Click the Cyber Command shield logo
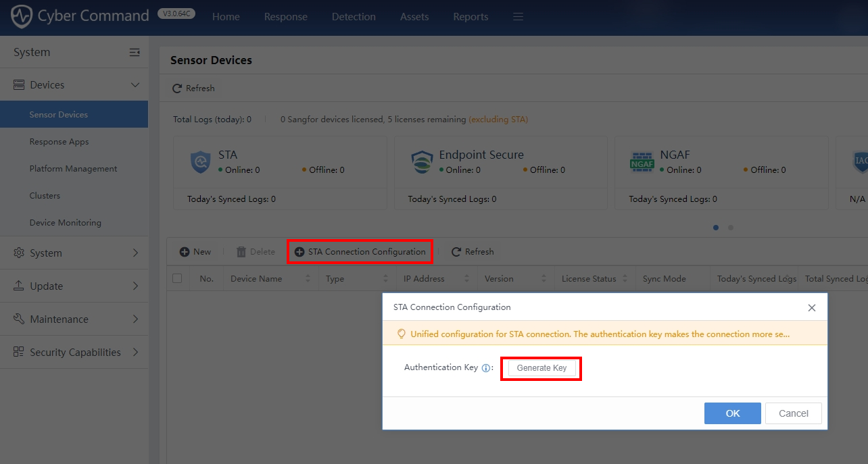This screenshot has width=868, height=464. (x=22, y=17)
